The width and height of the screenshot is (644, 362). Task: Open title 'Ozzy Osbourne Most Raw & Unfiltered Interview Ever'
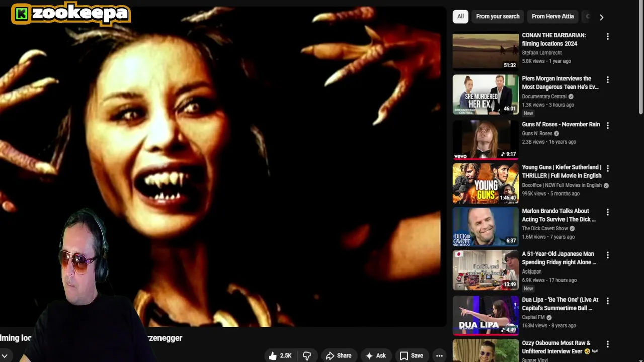(559, 347)
